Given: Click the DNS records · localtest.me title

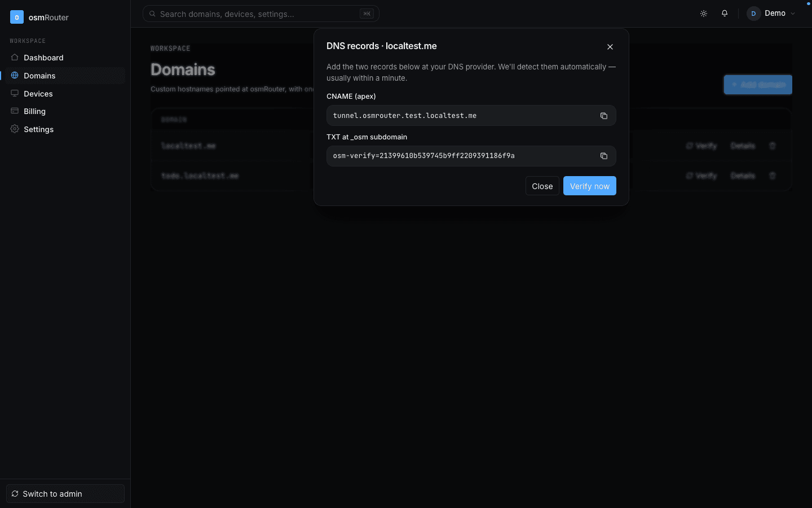Looking at the screenshot, I should coord(382,46).
